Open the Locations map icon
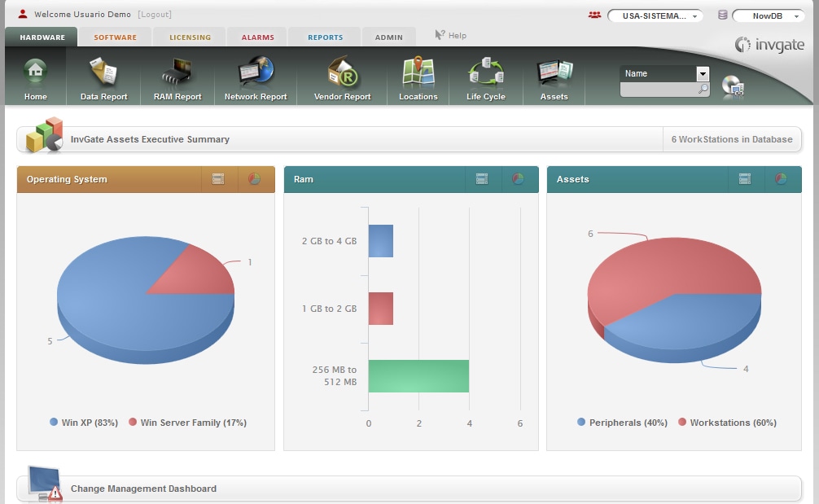819x504 pixels. pos(418,71)
